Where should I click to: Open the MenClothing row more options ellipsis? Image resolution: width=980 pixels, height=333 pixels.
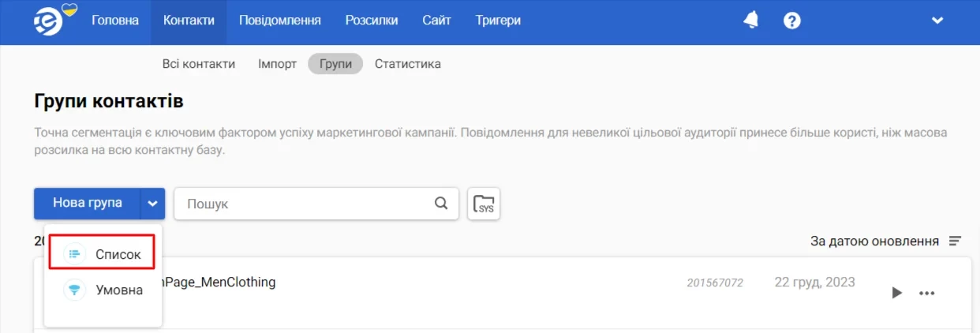pyautogui.click(x=927, y=293)
